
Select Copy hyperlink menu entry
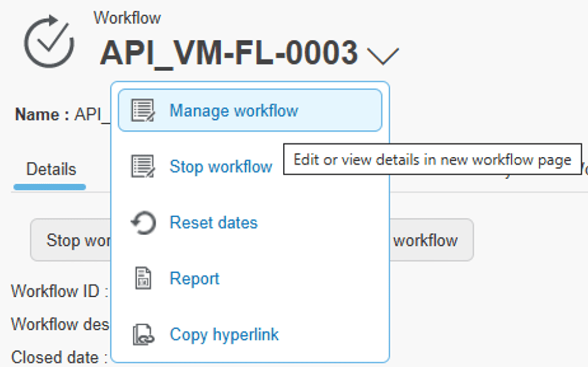pyautogui.click(x=224, y=334)
